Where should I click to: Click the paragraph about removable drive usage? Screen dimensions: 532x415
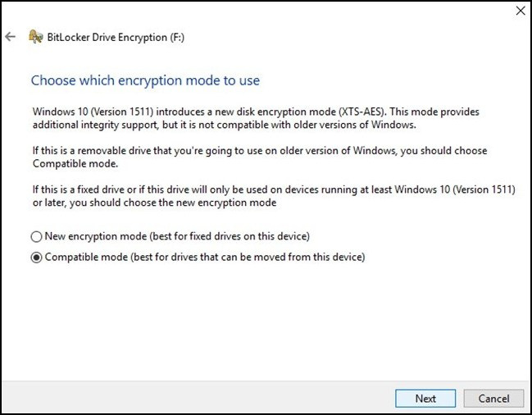(x=260, y=157)
